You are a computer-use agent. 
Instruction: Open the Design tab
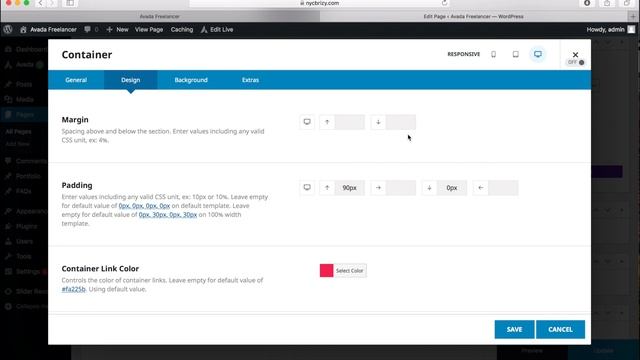coord(131,80)
